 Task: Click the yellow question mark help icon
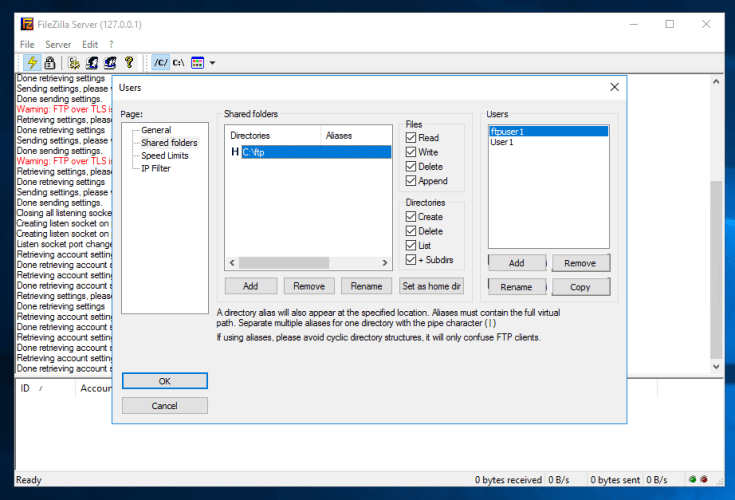point(129,63)
